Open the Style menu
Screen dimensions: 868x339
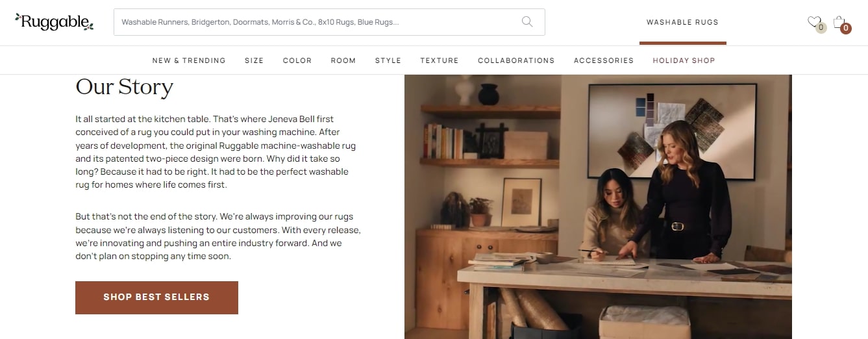[388, 60]
